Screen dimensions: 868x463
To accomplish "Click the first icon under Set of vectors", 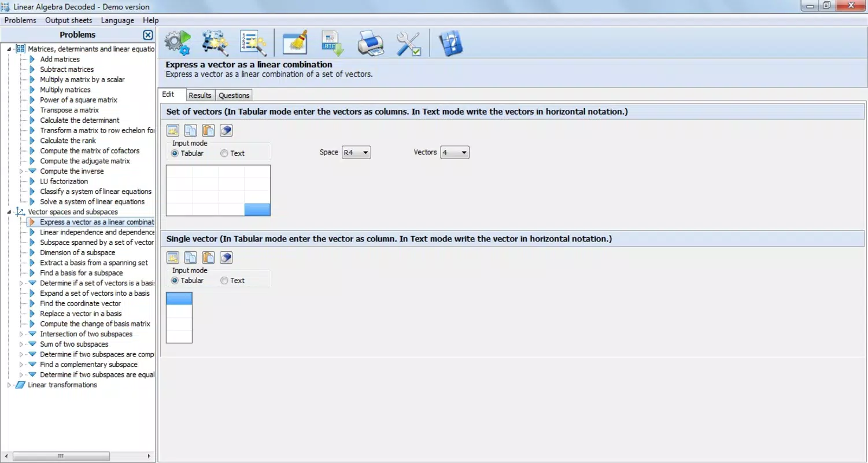I will click(172, 130).
